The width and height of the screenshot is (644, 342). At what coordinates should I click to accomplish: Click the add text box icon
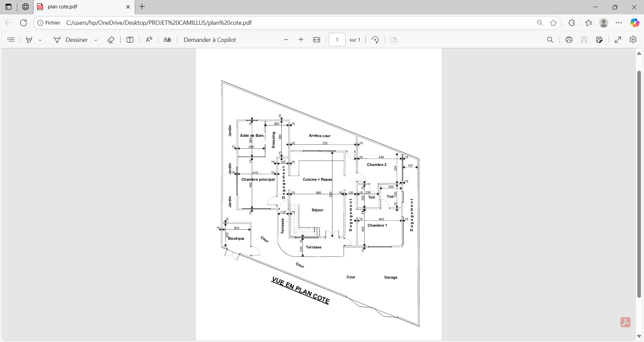(130, 40)
